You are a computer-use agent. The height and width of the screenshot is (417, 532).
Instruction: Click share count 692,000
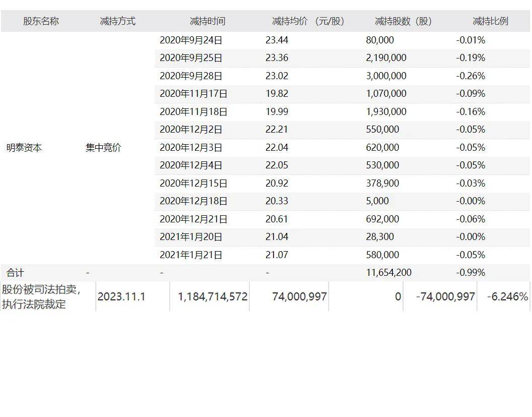click(382, 219)
